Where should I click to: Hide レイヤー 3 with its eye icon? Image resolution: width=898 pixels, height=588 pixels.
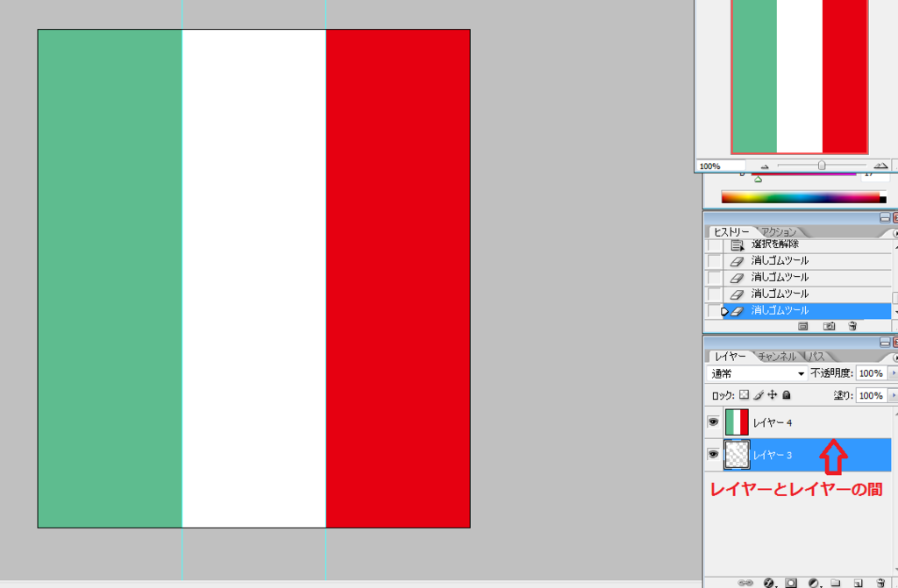click(713, 455)
